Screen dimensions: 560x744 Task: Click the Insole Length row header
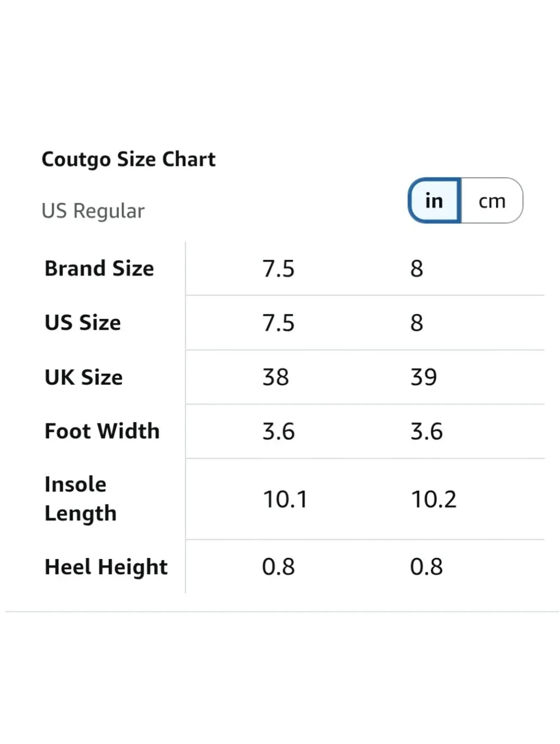[81, 499]
